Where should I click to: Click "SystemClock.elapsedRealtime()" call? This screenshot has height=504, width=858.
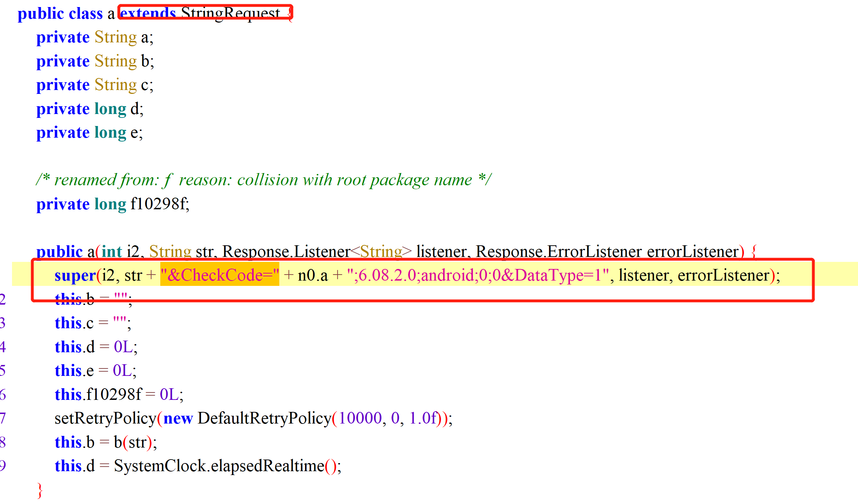point(225,466)
